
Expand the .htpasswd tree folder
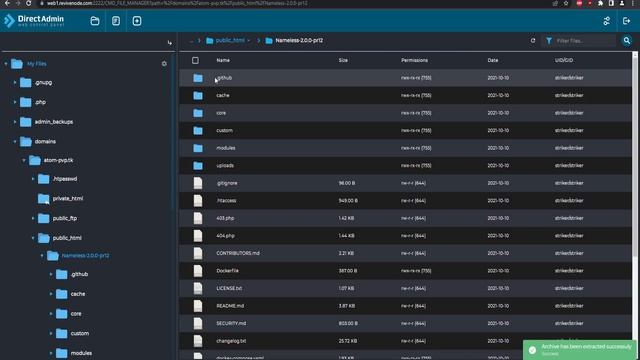pyautogui.click(x=33, y=179)
